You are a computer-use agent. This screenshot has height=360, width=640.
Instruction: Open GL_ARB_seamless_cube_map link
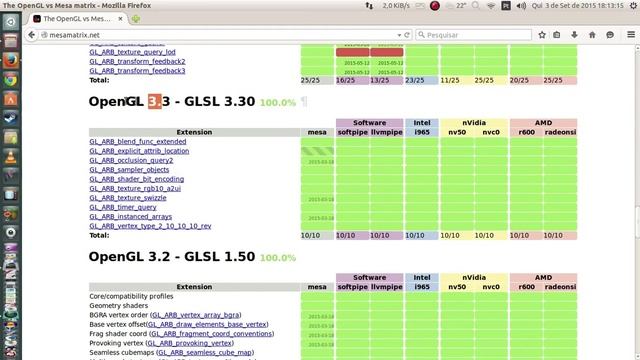click(205, 353)
